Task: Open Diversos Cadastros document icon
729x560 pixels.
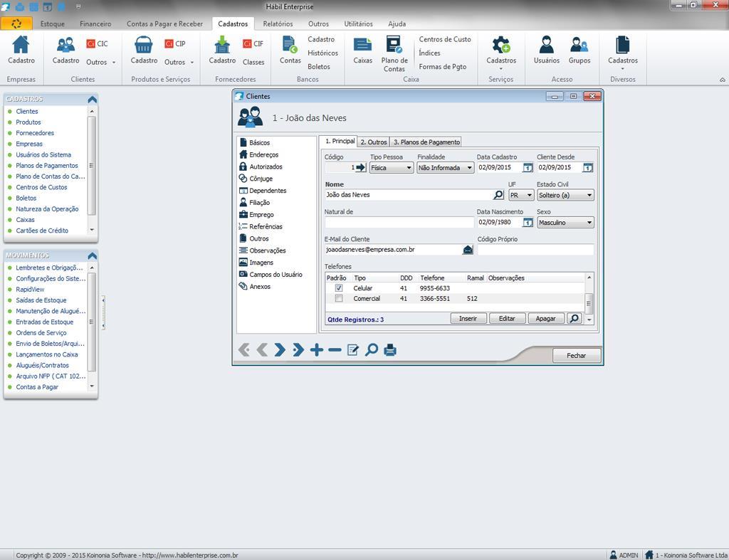Action: click(x=622, y=45)
